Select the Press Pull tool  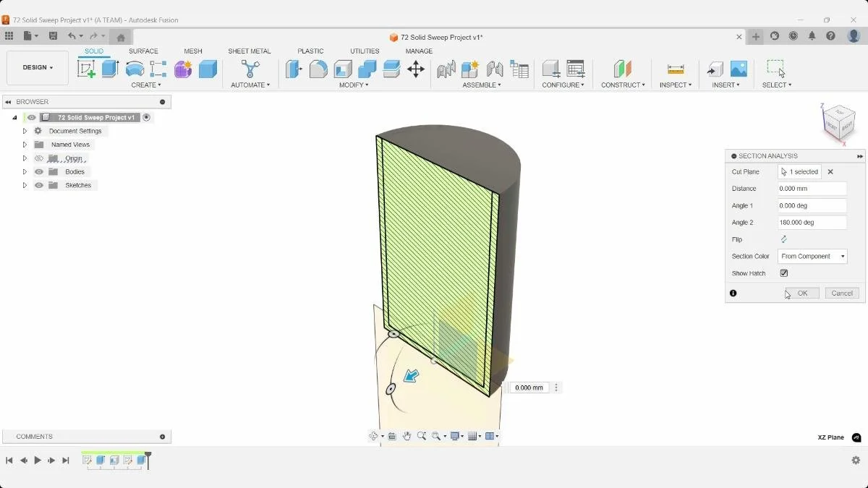pyautogui.click(x=294, y=69)
